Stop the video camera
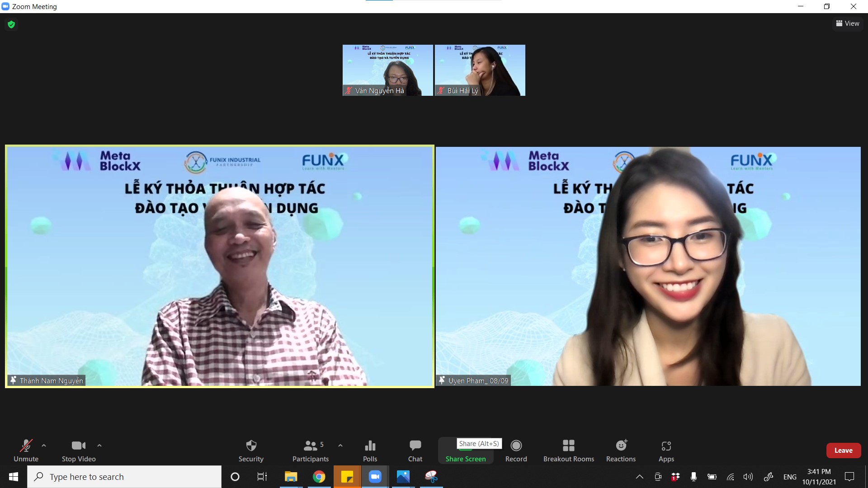The width and height of the screenshot is (868, 488). point(79,450)
